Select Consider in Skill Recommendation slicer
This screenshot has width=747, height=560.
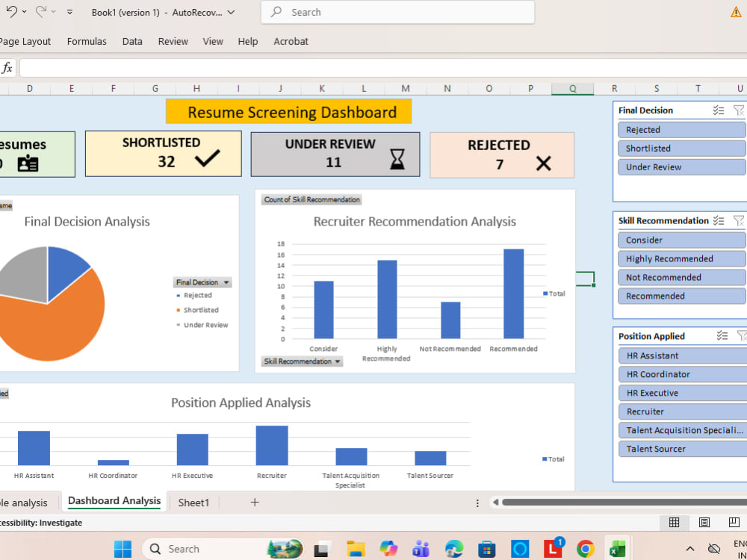click(x=682, y=240)
